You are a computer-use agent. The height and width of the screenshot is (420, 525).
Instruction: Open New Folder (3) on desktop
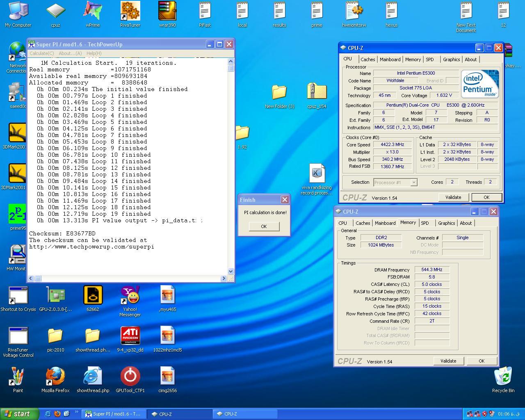coord(279,96)
